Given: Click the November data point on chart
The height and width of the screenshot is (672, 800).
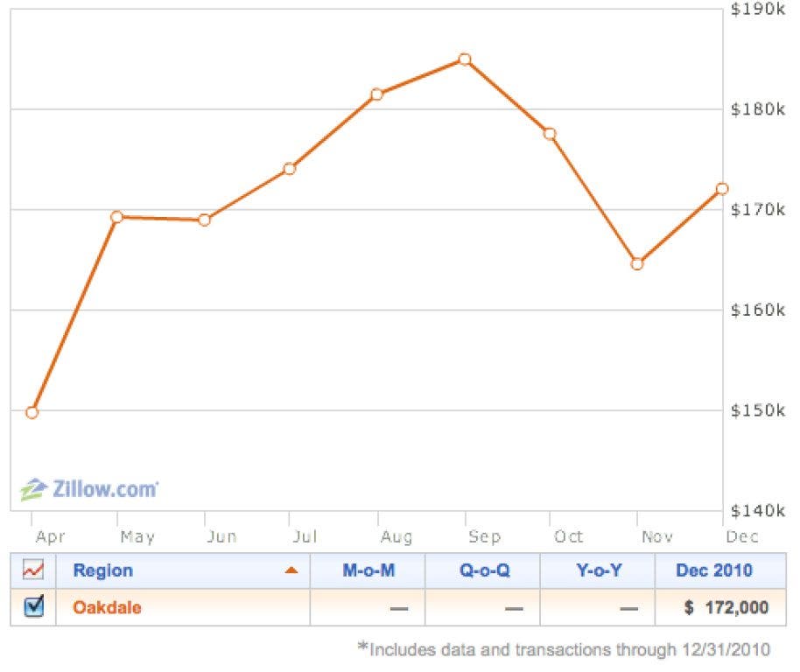Looking at the screenshot, I should coord(637,263).
